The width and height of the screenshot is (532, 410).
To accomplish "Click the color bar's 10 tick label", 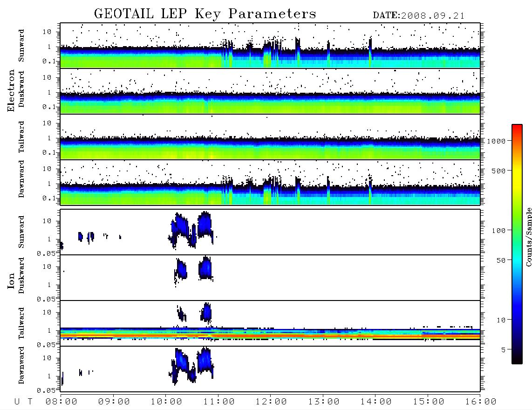I will pyautogui.click(x=501, y=320).
